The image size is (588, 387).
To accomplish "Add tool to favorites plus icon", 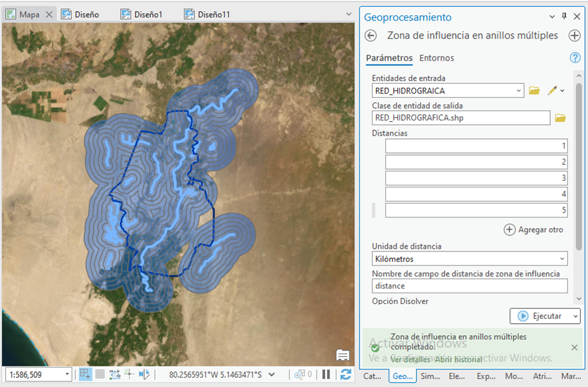I will pos(575,36).
